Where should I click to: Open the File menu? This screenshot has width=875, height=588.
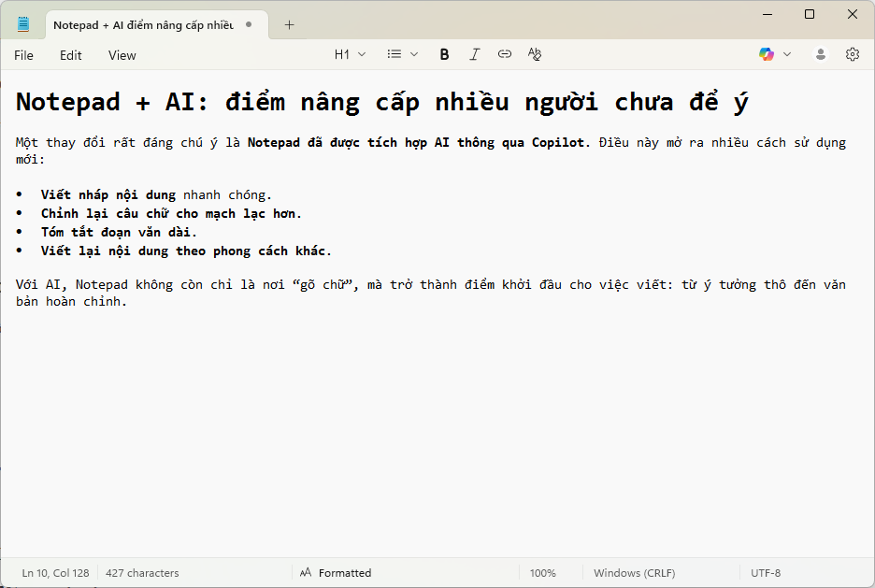click(x=23, y=55)
